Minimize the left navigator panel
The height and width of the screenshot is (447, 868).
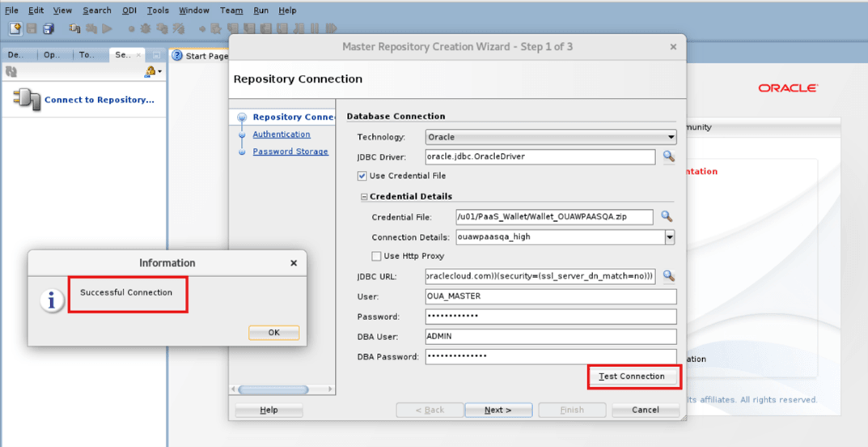coord(157,55)
